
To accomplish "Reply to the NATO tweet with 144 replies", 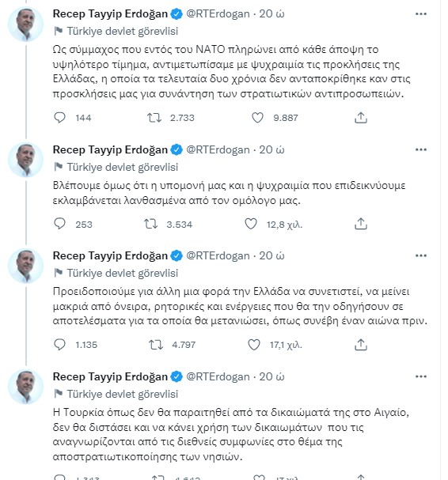I will point(59,118).
